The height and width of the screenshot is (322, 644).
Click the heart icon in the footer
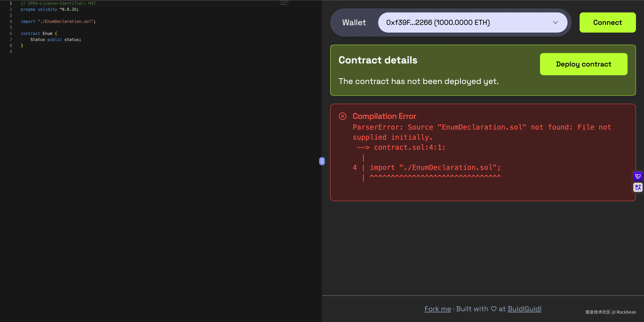494,309
